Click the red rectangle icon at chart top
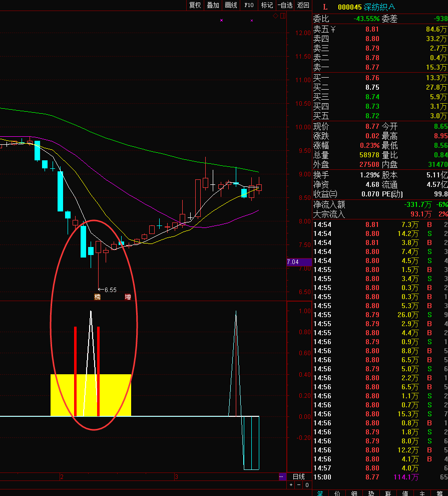 coord(282,16)
